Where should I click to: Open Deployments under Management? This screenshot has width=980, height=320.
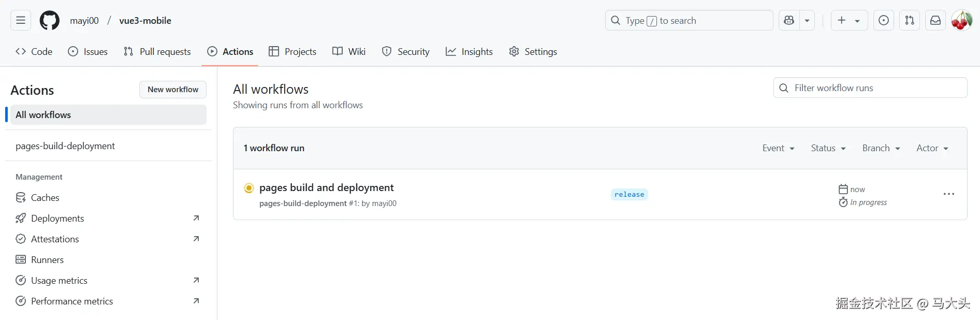pos(108,218)
